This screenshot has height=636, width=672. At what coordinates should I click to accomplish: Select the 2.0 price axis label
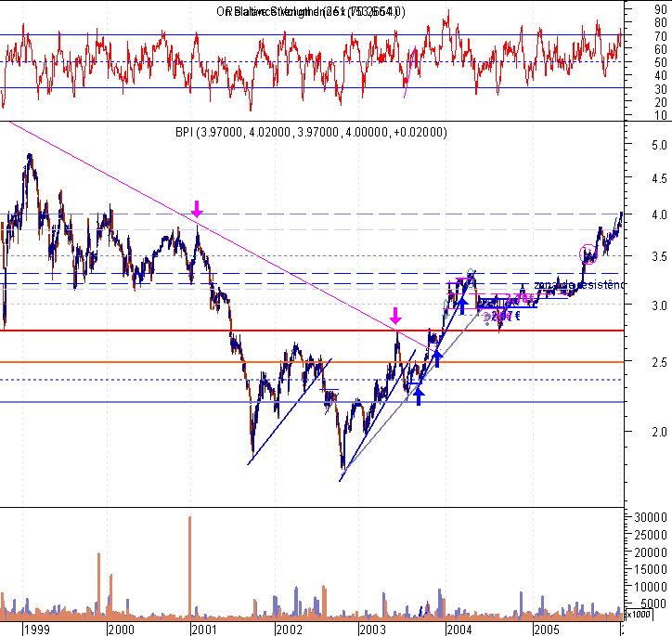tap(659, 432)
